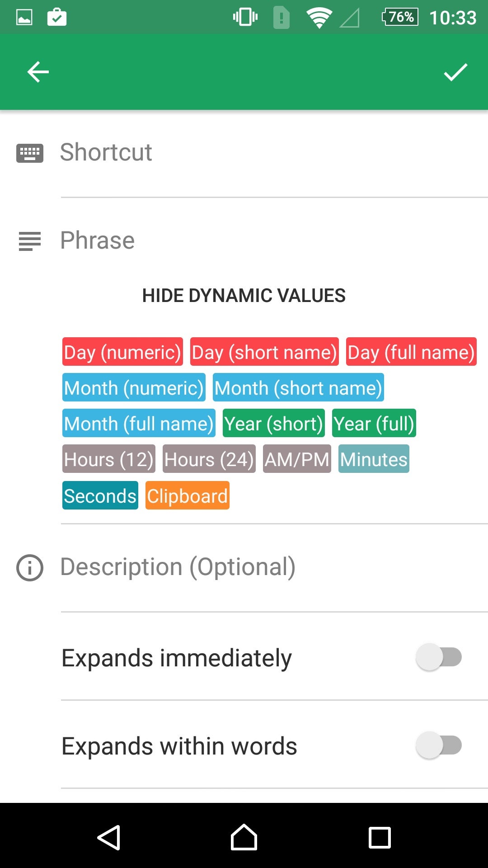Focus the Shortcut input field
The width and height of the screenshot is (488, 868).
coord(274,153)
